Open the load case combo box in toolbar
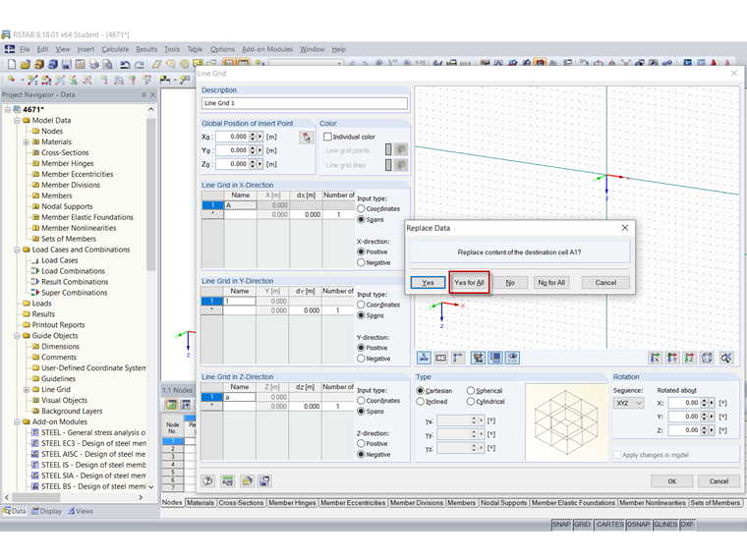The height and width of the screenshot is (560, 747). click(306, 63)
